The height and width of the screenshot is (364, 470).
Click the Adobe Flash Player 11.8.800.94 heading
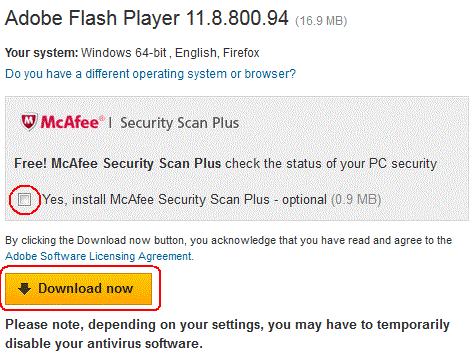coord(147,18)
